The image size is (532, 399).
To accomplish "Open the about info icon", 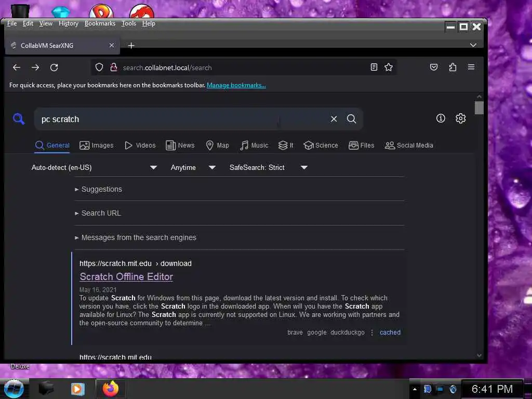I will click(x=441, y=118).
